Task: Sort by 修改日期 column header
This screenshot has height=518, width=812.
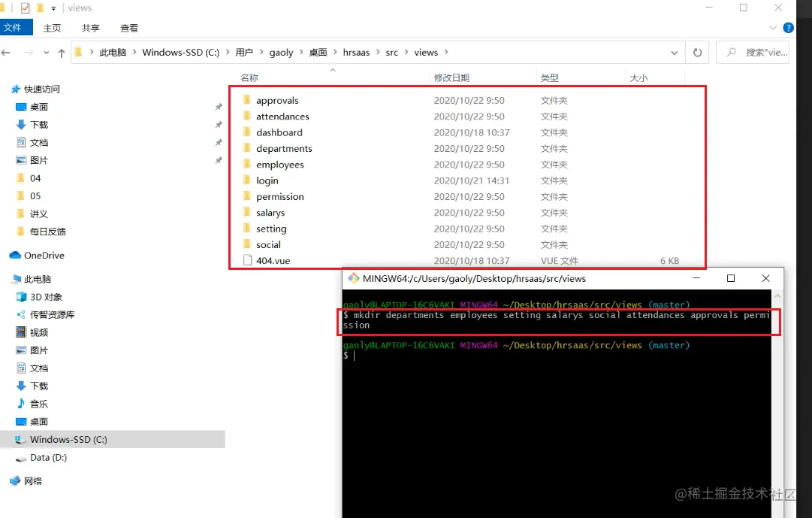Action: pos(451,77)
